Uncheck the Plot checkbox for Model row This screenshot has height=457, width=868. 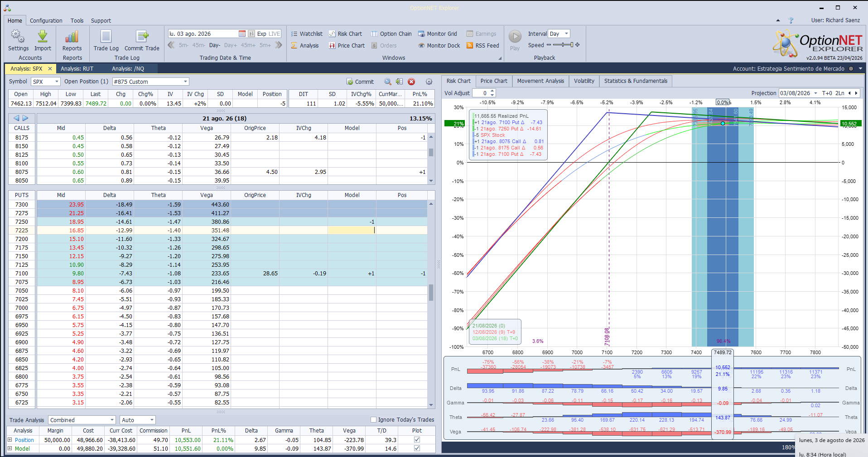coord(417,448)
